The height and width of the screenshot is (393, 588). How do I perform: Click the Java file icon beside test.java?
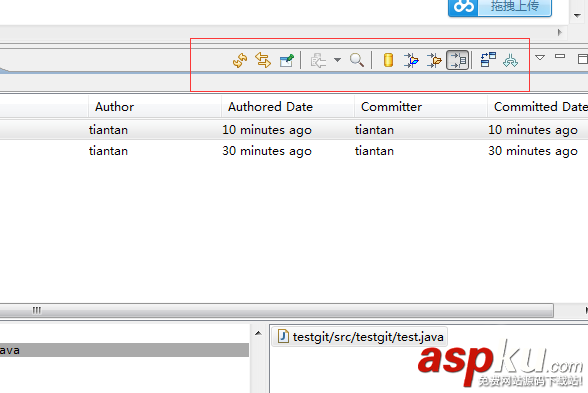[283, 336]
